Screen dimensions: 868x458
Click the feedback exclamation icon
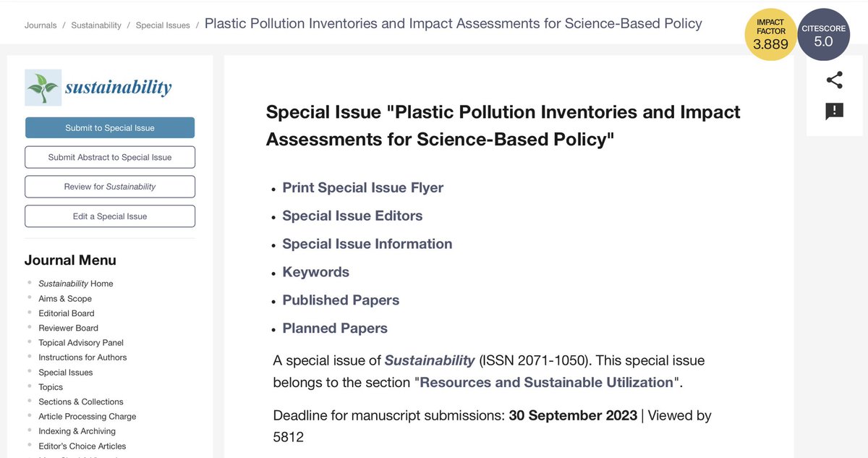[x=835, y=111]
